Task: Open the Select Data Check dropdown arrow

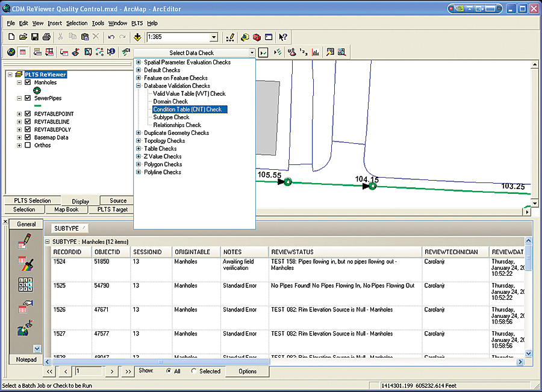Action: (252, 52)
